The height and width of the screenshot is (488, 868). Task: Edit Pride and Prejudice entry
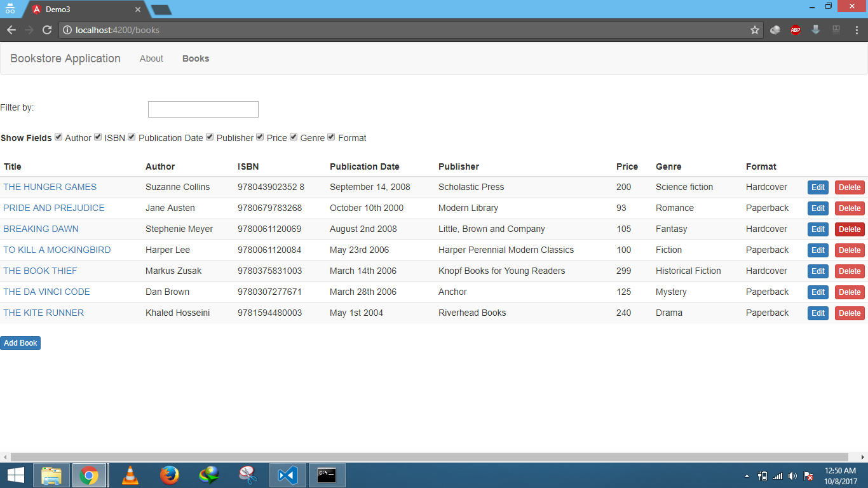(x=818, y=208)
